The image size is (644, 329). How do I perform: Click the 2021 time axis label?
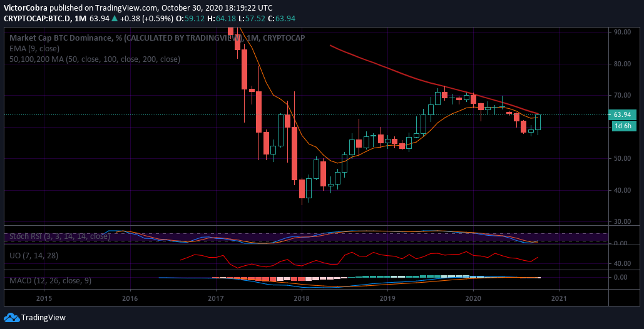coord(559,298)
